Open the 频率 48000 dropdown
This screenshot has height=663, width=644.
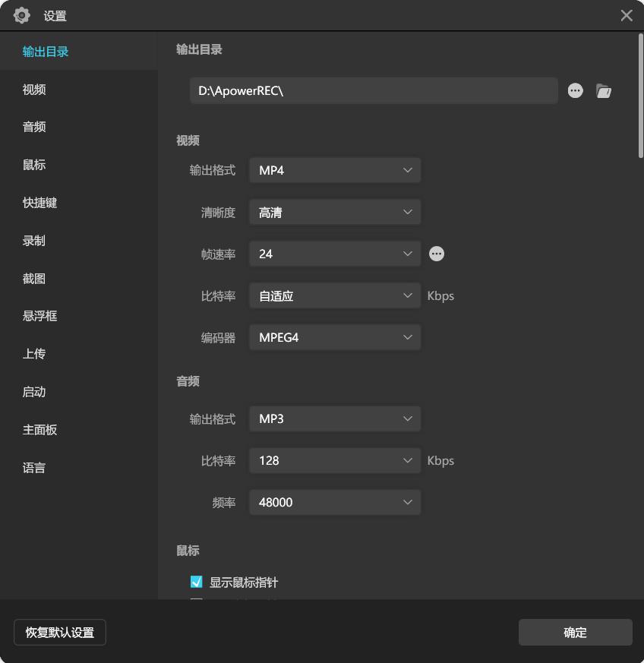coord(335,502)
